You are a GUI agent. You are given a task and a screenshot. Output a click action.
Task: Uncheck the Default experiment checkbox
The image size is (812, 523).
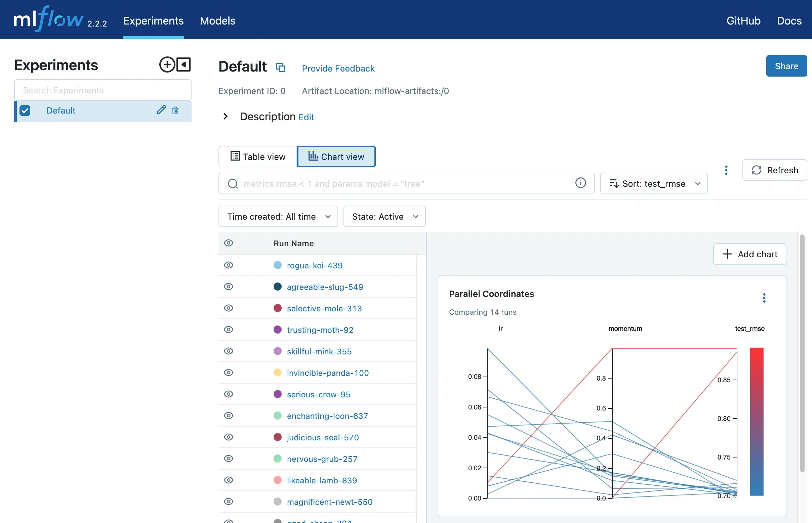coord(25,111)
